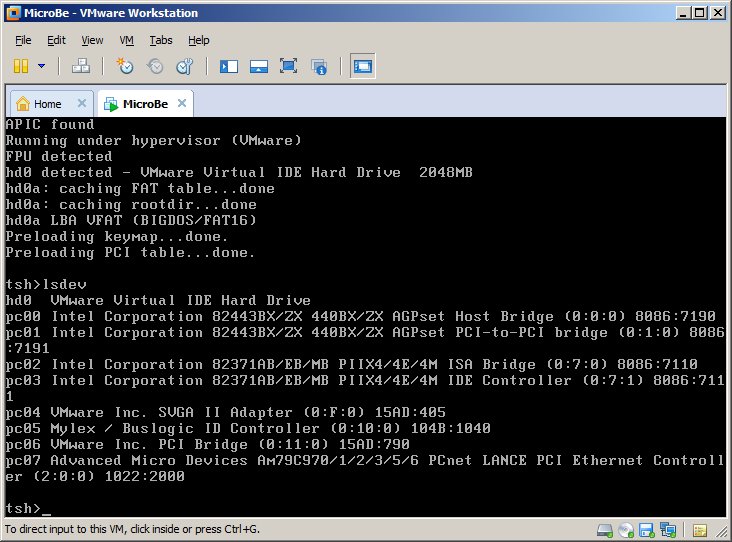The image size is (732, 542).
Task: Maximize the VMware Workstation window
Action: (700, 13)
